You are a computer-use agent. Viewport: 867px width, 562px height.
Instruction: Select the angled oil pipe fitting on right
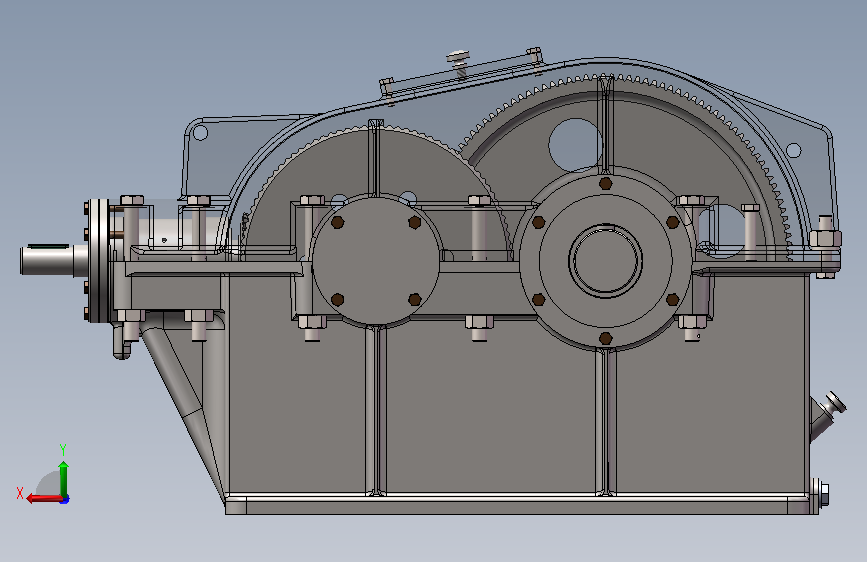click(827, 415)
